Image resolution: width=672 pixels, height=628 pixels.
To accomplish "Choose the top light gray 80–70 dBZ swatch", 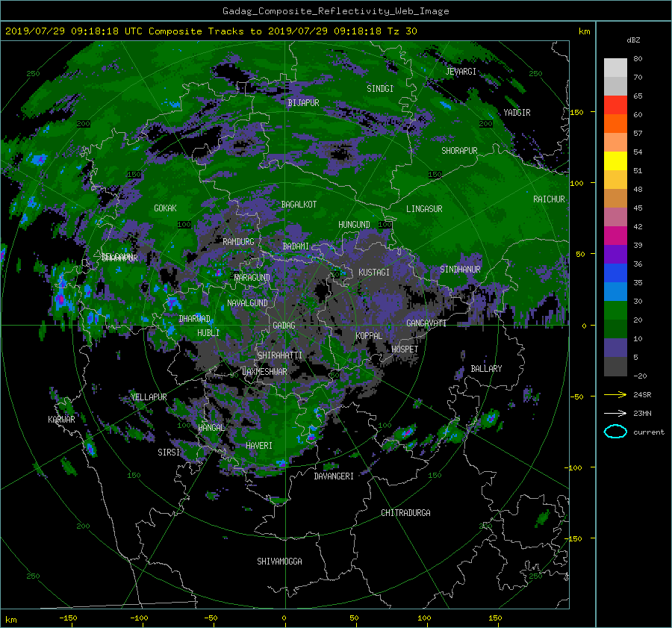I will 615,67.
